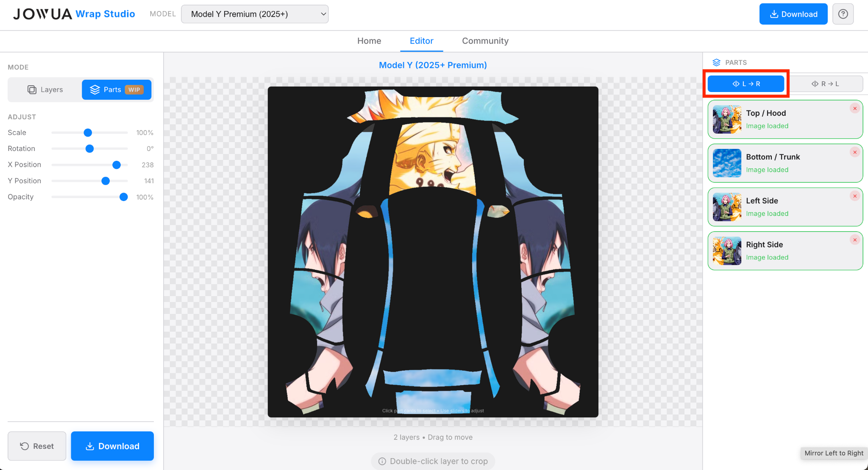
Task: Click the Parts panel layers icon
Action: [716, 62]
